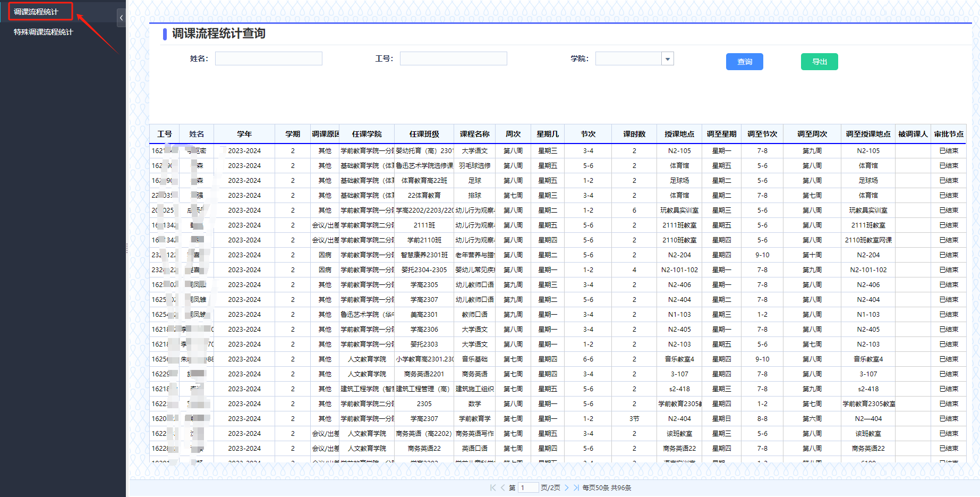Select the 学院 combo box field
The height and width of the screenshot is (497, 980).
click(x=628, y=58)
